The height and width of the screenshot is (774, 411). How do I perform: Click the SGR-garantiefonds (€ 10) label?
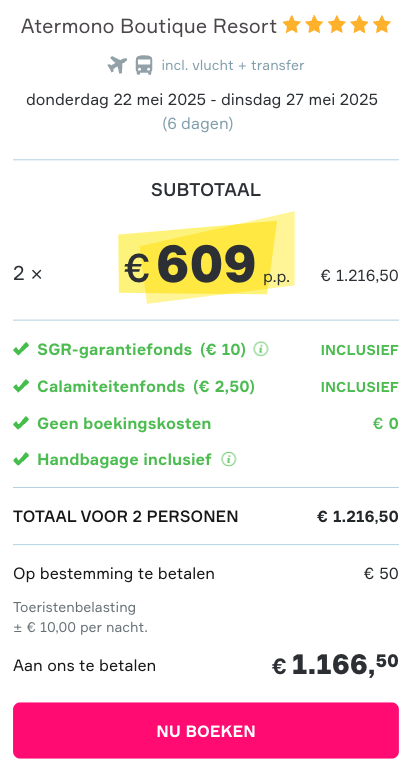coord(142,349)
